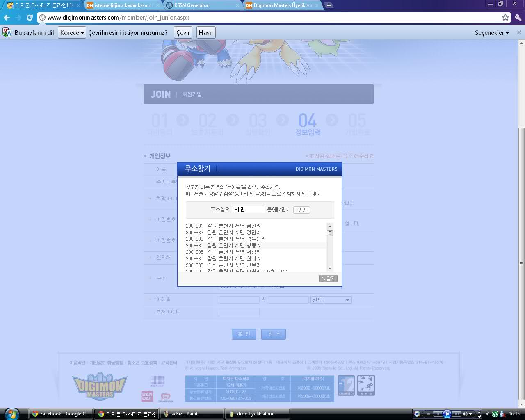The height and width of the screenshot is (420, 525).
Task: Click the Digimon Masters footer logo
Action: (100, 386)
